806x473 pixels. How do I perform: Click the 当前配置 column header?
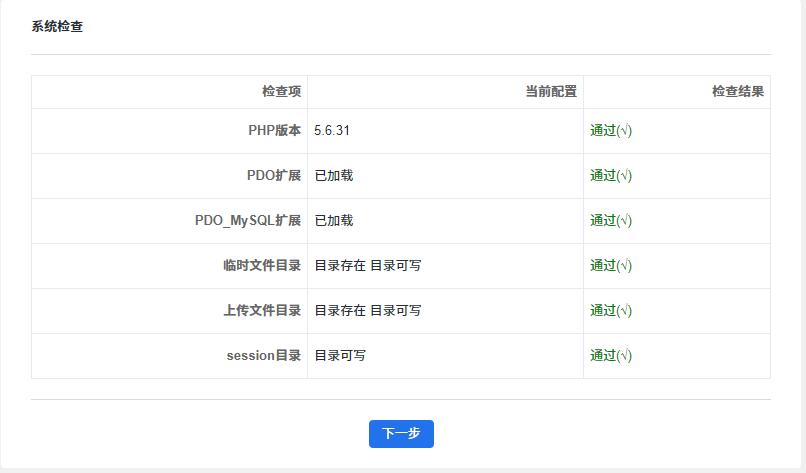point(551,92)
